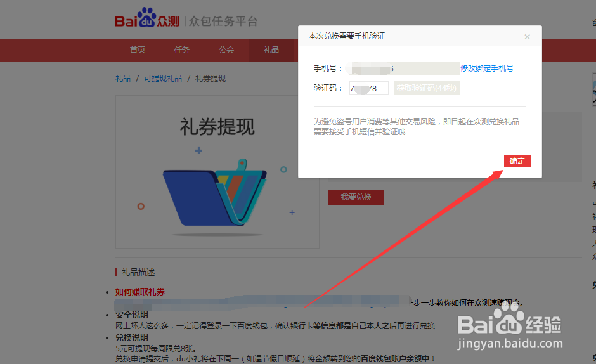Screen dimensions: 596x364
Task: Click the 5元可提现每周限兑8张 text
Action: 156,348
